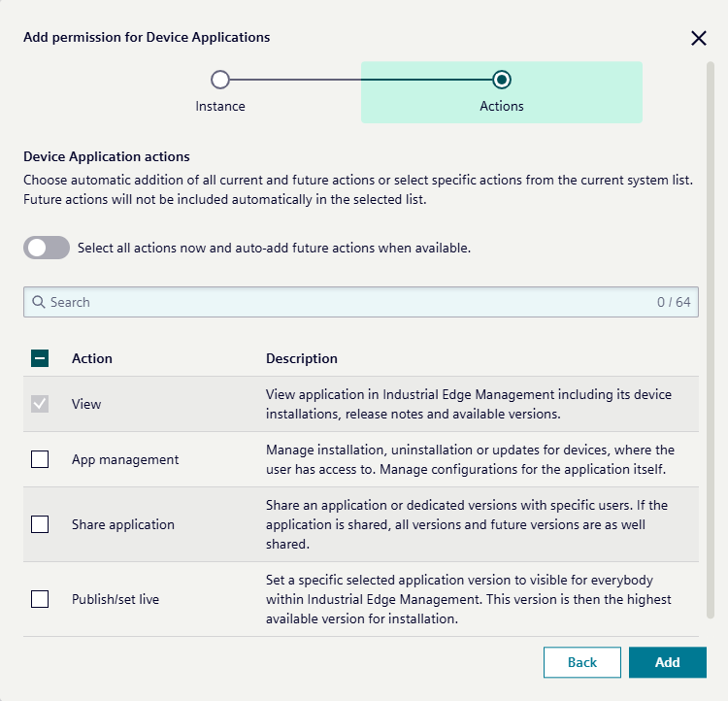This screenshot has height=701, width=728.
Task: Check the App management checkbox
Action: coord(40,459)
